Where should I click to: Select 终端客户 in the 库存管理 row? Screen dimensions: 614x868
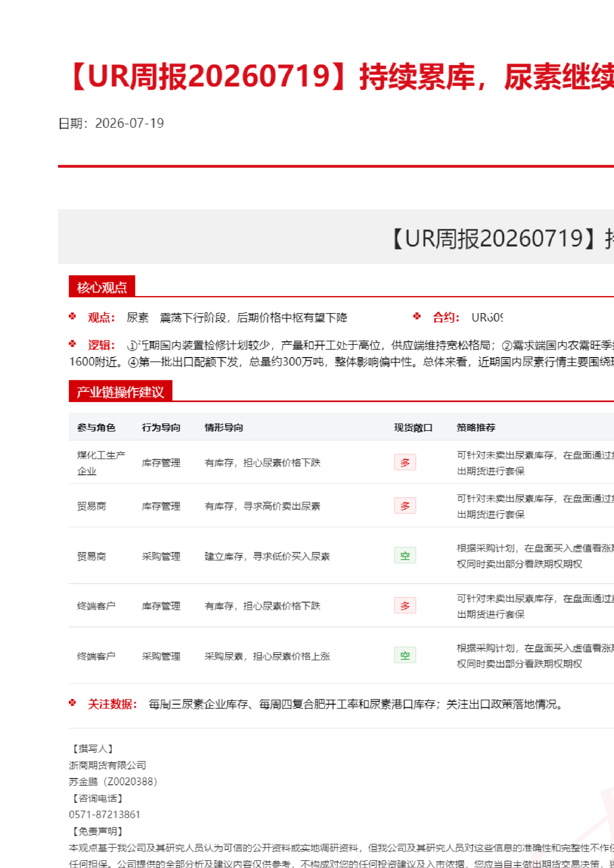click(96, 606)
